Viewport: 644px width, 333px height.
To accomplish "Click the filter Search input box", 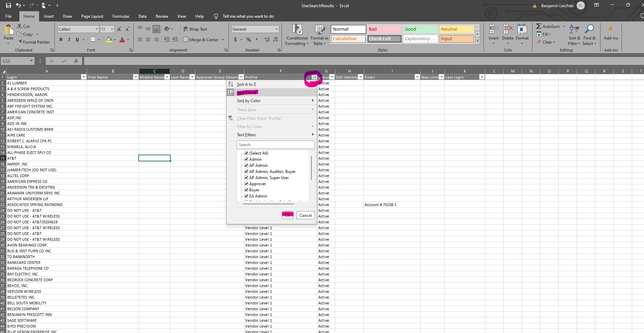I will tap(275, 145).
